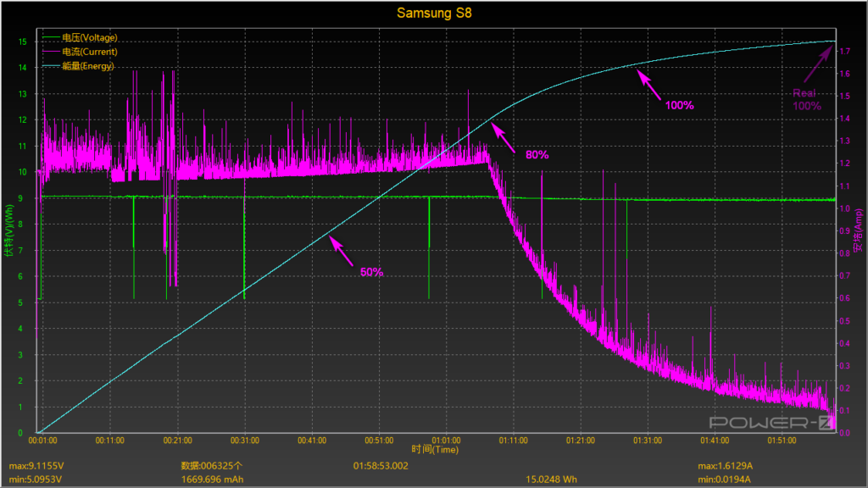868x488 pixels.
Task: Click the 15 tick on the voltage axis
Action: click(23, 42)
